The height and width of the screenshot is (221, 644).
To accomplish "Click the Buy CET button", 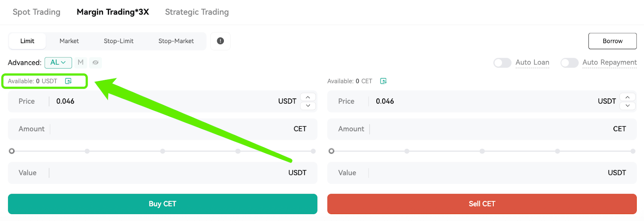I will pos(163,204).
